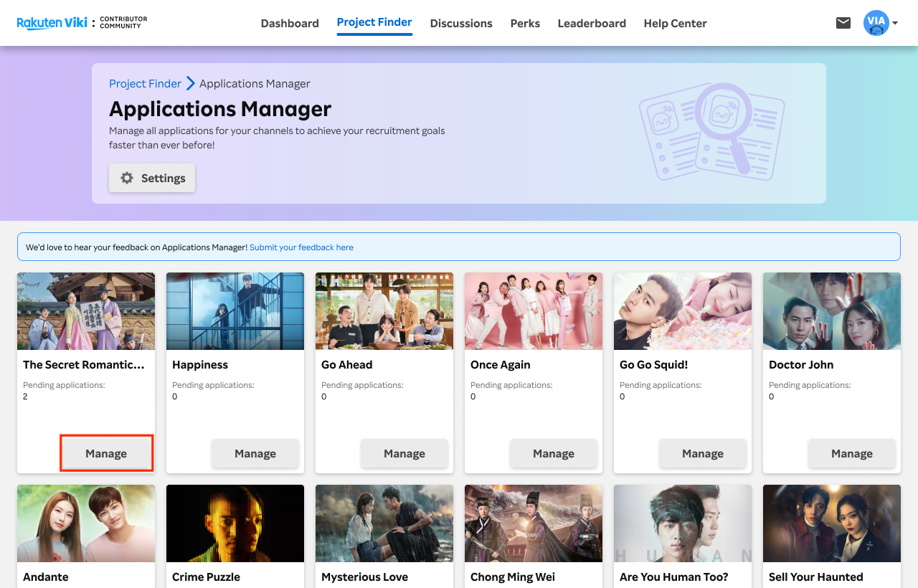
Task: Click Manage for Doctor John
Action: pos(852,453)
